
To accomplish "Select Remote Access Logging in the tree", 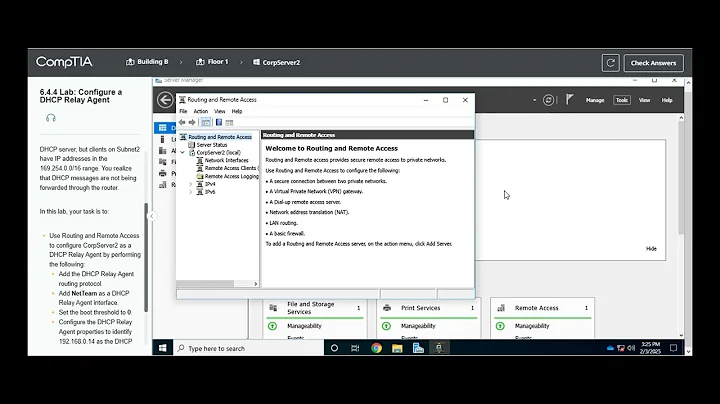I will click(x=231, y=176).
